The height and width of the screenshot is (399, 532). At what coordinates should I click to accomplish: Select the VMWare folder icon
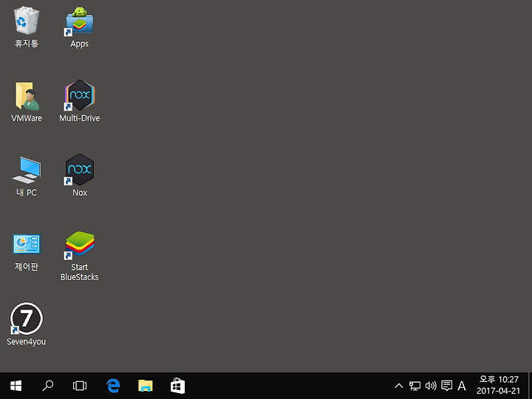27,95
